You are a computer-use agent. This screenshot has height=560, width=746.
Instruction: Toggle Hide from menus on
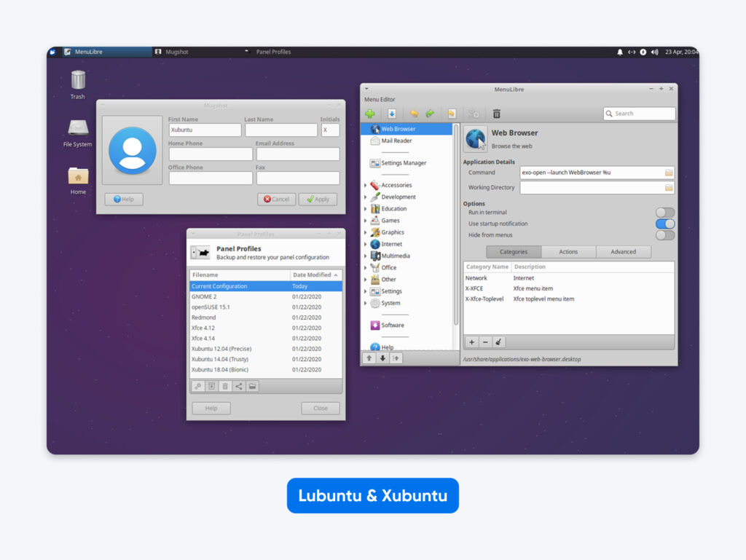(x=664, y=235)
